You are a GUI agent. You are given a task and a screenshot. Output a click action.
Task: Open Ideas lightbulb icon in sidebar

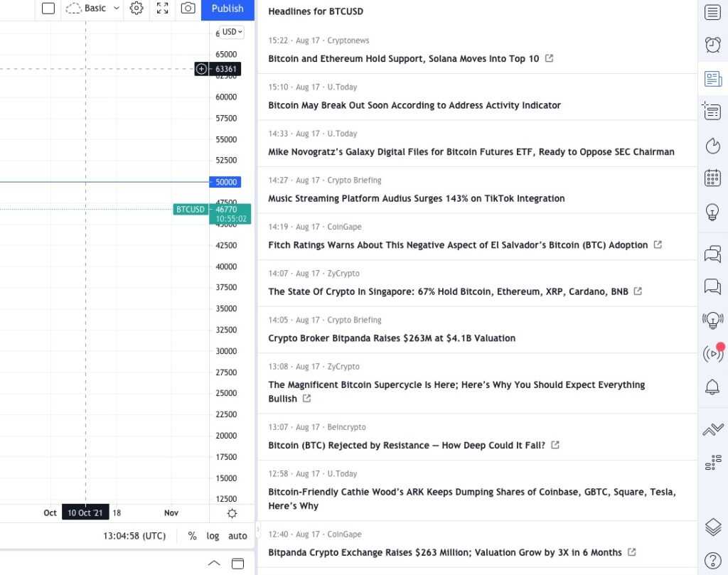pos(712,212)
